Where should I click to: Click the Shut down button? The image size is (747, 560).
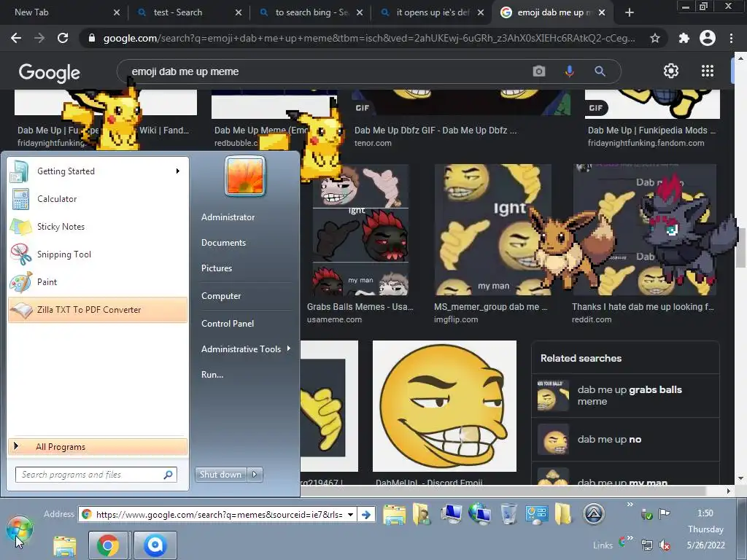point(220,474)
